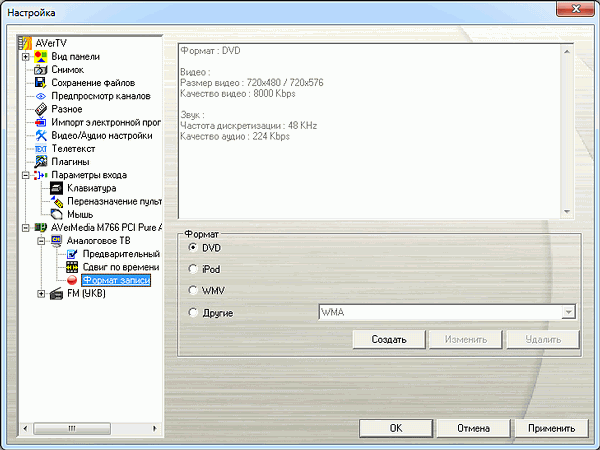The image size is (600, 450).
Task: Click the Вид панели colorful shapes icon
Action: pyautogui.click(x=41, y=56)
